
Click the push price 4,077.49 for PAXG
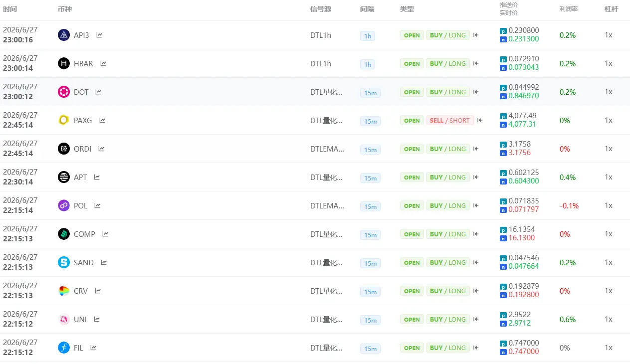point(522,116)
